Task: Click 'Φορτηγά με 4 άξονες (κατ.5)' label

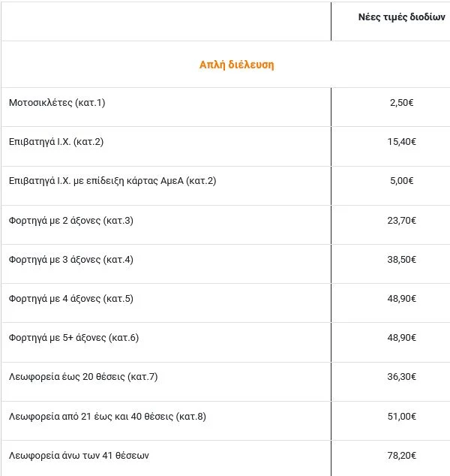Action: click(70, 299)
